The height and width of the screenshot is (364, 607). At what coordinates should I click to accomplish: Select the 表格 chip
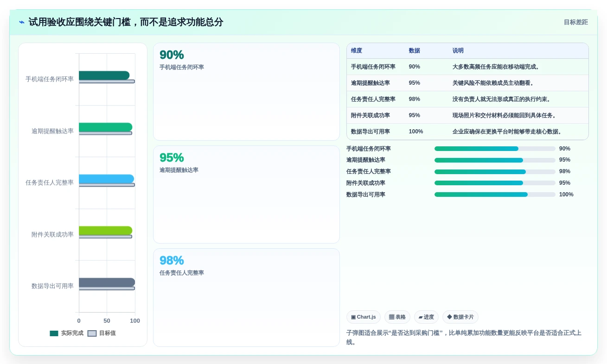coord(397,317)
